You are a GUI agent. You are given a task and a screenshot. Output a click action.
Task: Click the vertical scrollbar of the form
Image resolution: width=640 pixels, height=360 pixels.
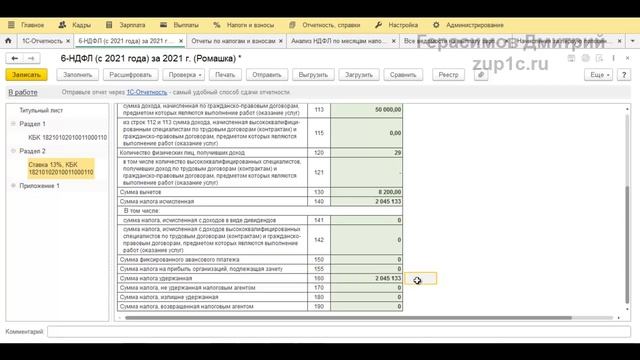tap(627, 244)
